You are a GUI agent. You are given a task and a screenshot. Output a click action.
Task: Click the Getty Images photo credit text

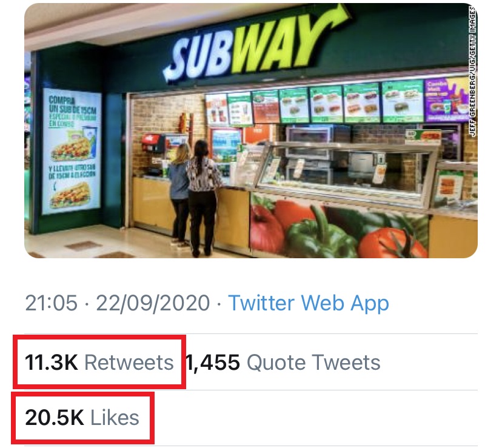(x=472, y=73)
